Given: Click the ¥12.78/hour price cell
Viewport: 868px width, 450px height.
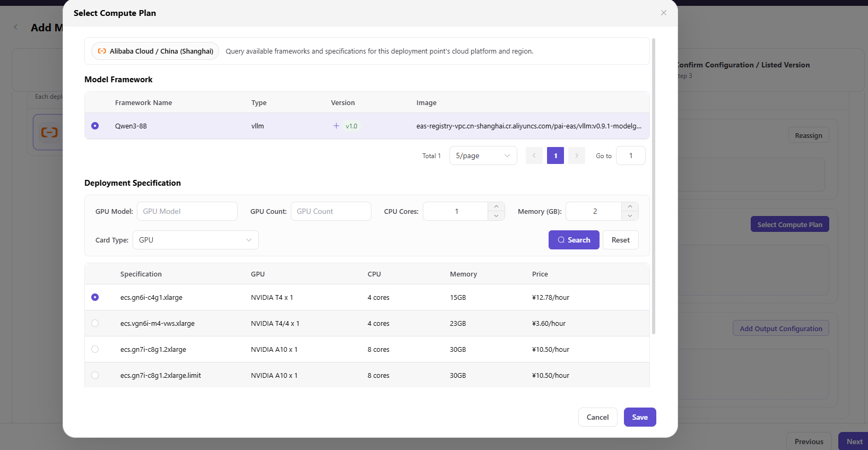Looking at the screenshot, I should tap(551, 297).
